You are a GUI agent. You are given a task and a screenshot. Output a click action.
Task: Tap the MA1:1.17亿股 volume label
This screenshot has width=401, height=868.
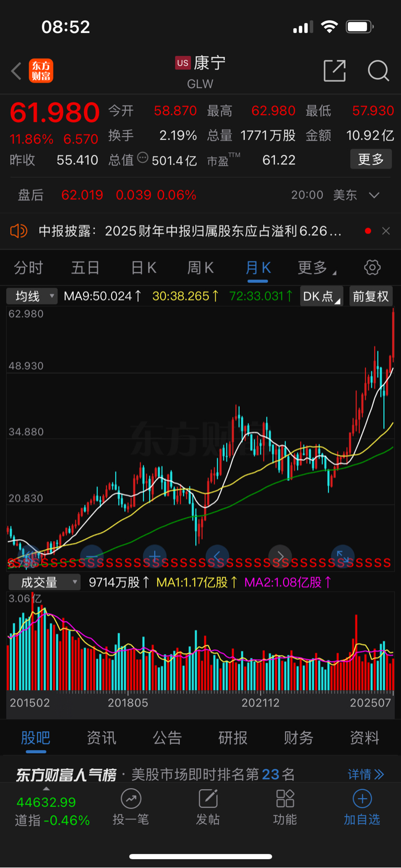click(197, 582)
